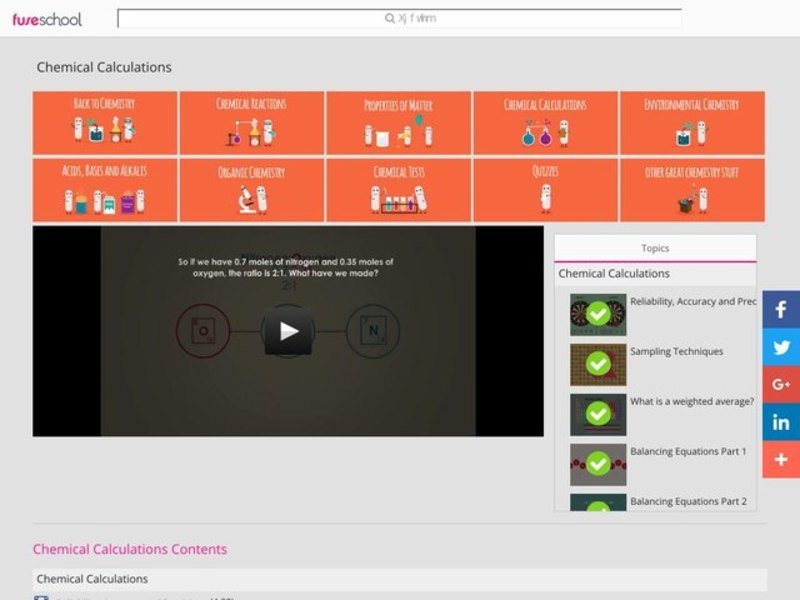
Task: Open the Chemical Reactions category icon
Action: [x=250, y=122]
